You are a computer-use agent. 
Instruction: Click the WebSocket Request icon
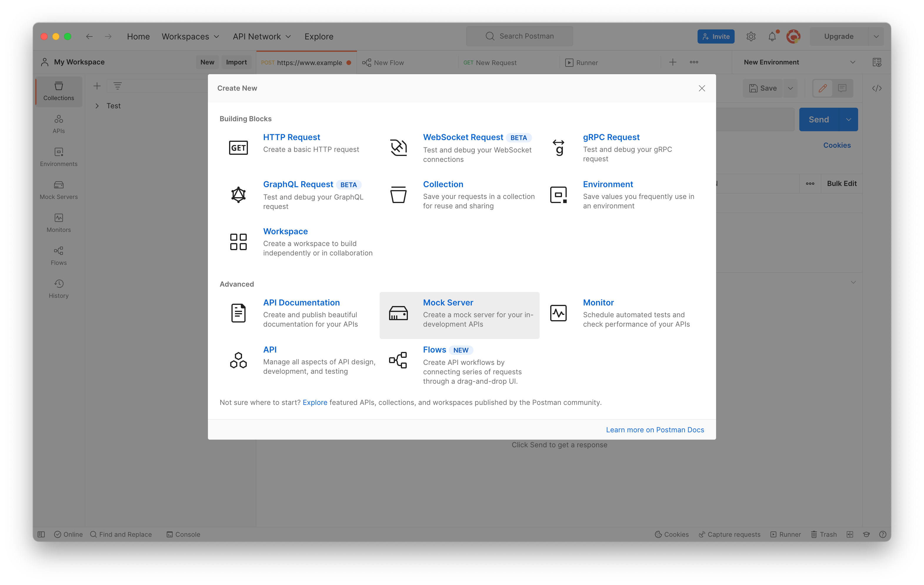coord(398,148)
